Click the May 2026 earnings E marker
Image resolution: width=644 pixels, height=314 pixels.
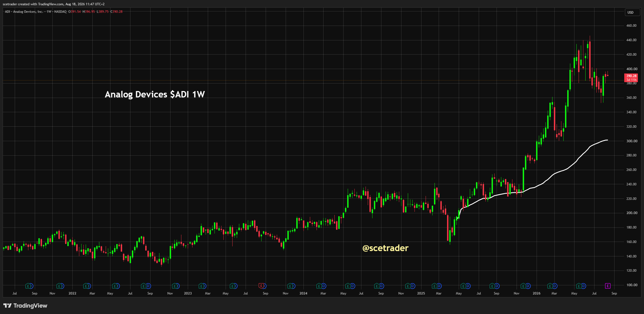point(579,286)
